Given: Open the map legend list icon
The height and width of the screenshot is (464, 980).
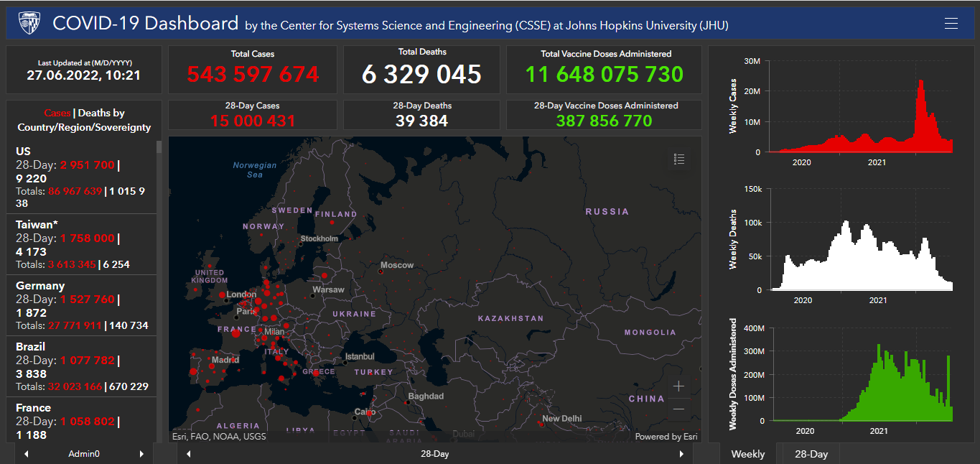Looking at the screenshot, I should pyautogui.click(x=679, y=159).
